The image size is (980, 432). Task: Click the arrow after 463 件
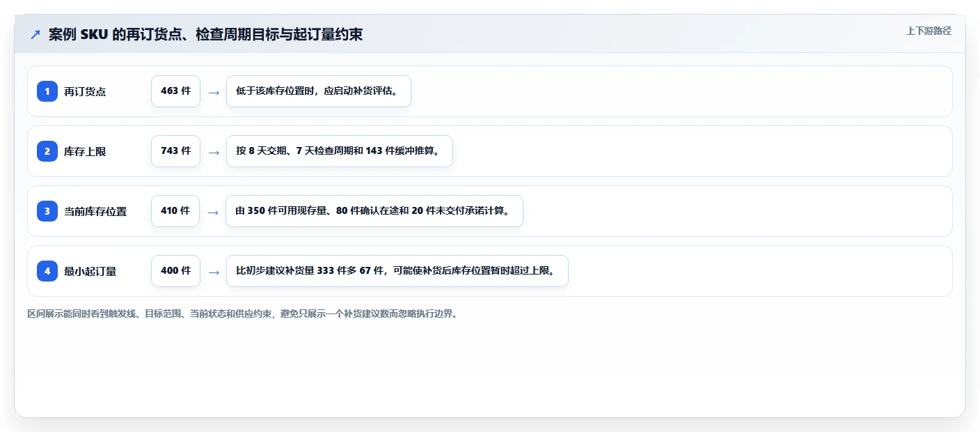[x=214, y=92]
